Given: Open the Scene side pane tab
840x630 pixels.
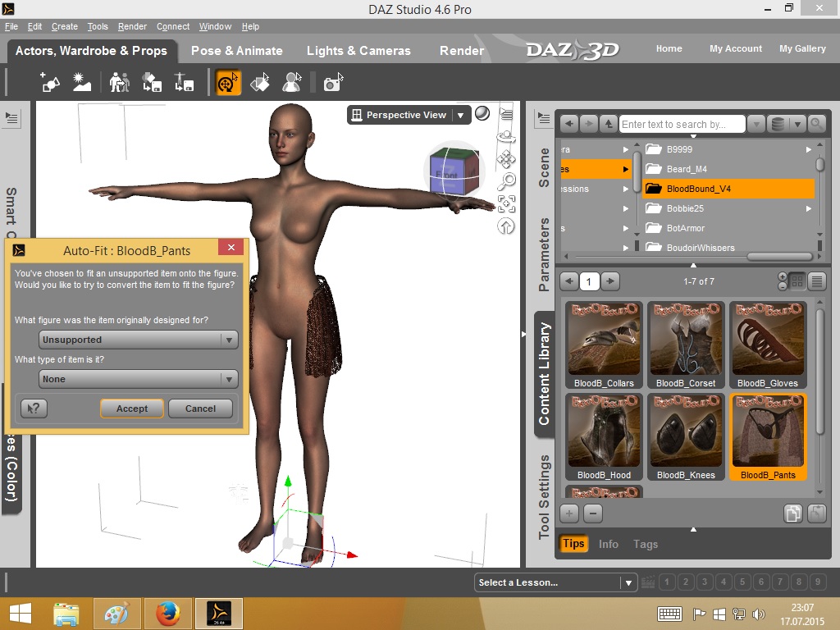Looking at the screenshot, I should click(544, 167).
